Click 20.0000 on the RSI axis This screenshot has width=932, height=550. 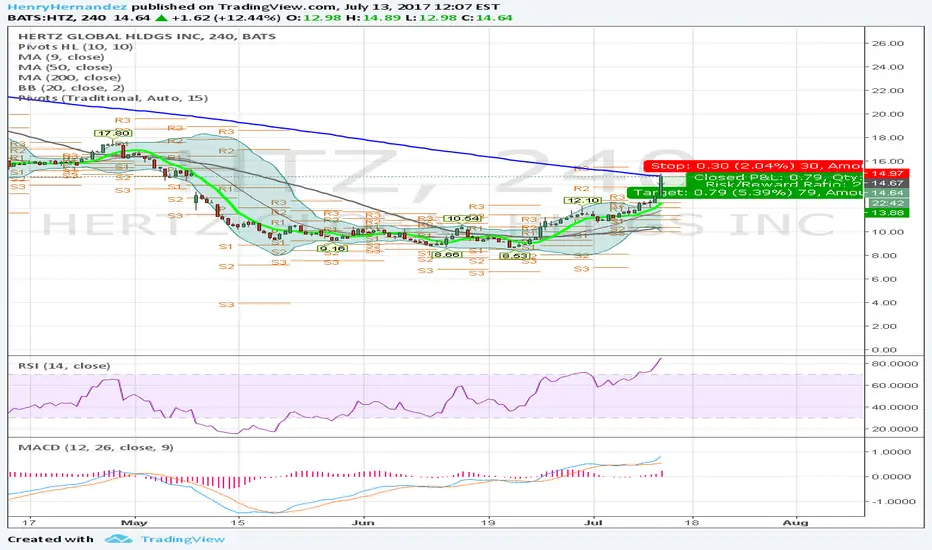[x=895, y=429]
